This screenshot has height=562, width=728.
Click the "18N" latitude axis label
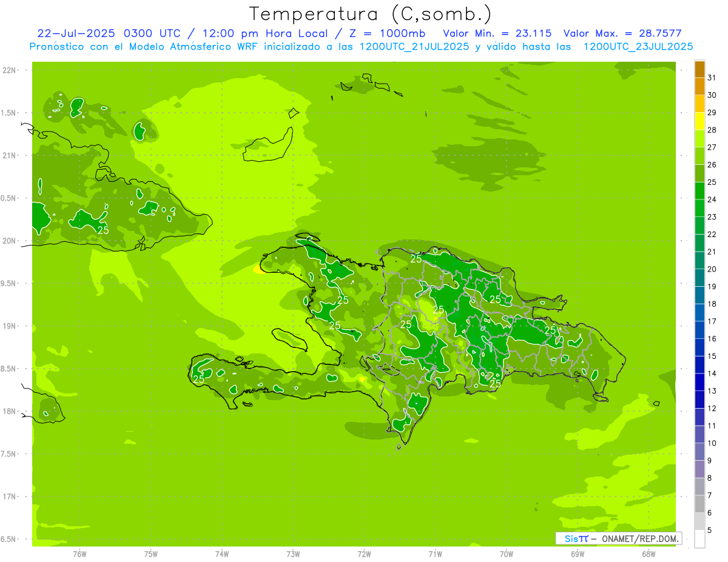(x=10, y=411)
